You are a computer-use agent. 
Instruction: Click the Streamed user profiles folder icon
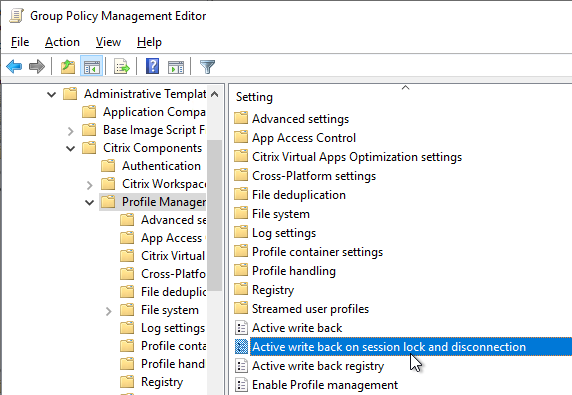point(241,309)
